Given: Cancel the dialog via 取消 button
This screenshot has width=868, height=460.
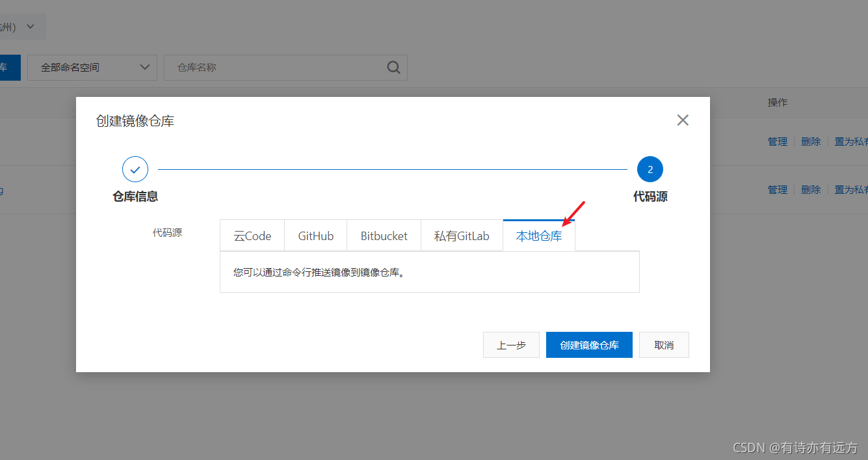Looking at the screenshot, I should (x=664, y=345).
